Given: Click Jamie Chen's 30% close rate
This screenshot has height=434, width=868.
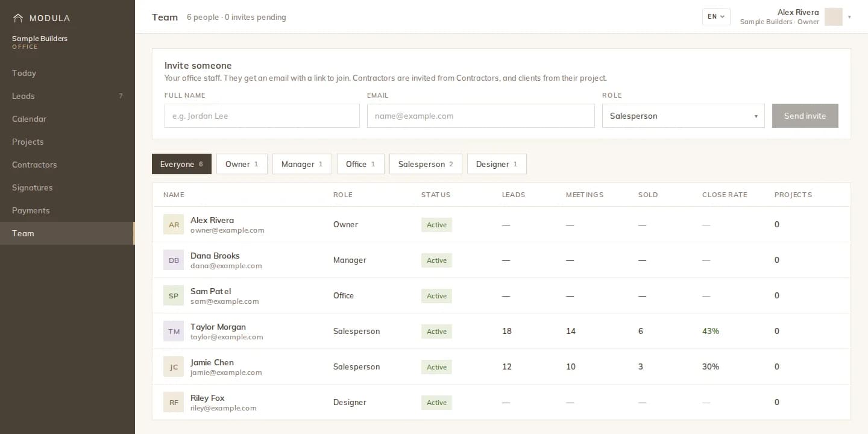Looking at the screenshot, I should click(x=711, y=366).
